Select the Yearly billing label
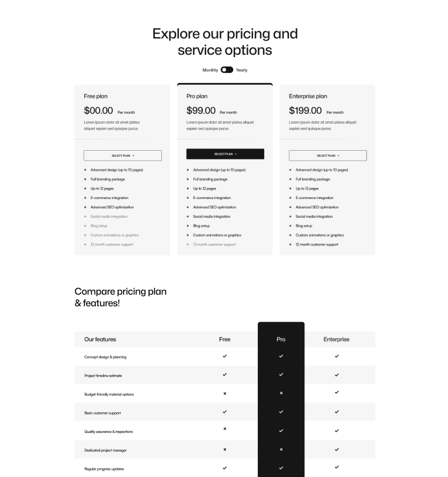The height and width of the screenshot is (477, 448). point(243,70)
